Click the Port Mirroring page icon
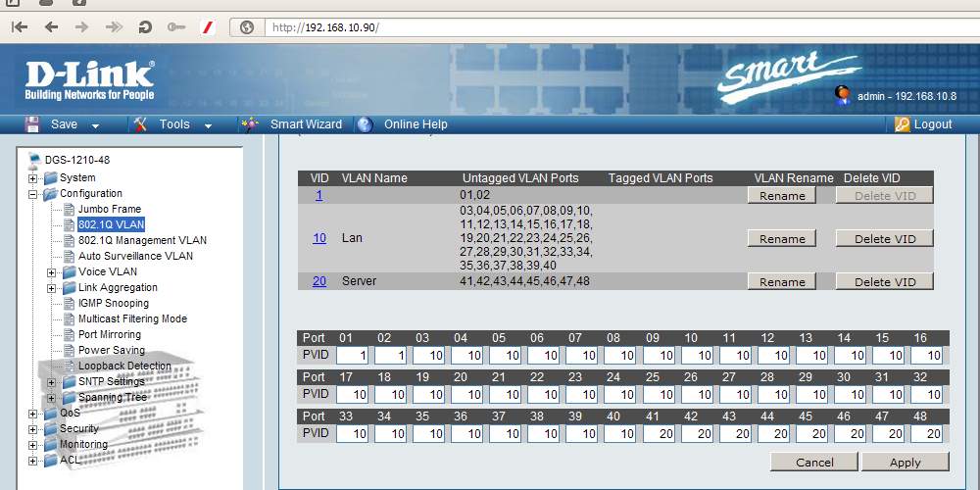The image size is (980, 490). 69,334
